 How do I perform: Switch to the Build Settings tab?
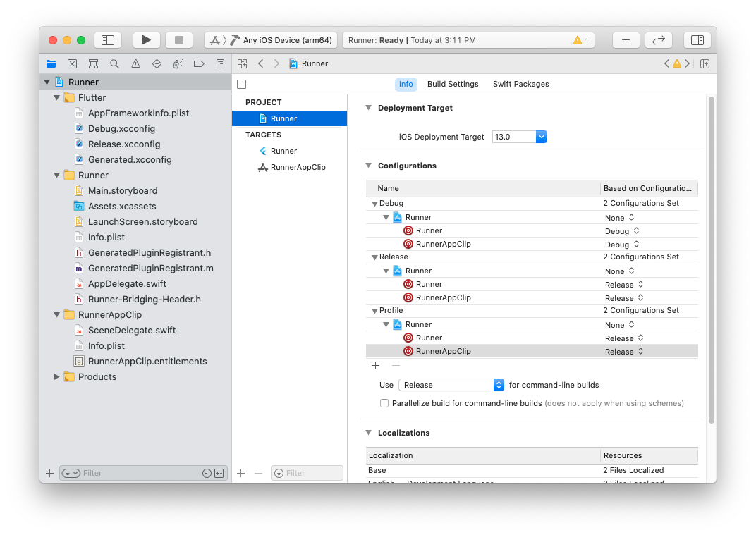(x=453, y=84)
